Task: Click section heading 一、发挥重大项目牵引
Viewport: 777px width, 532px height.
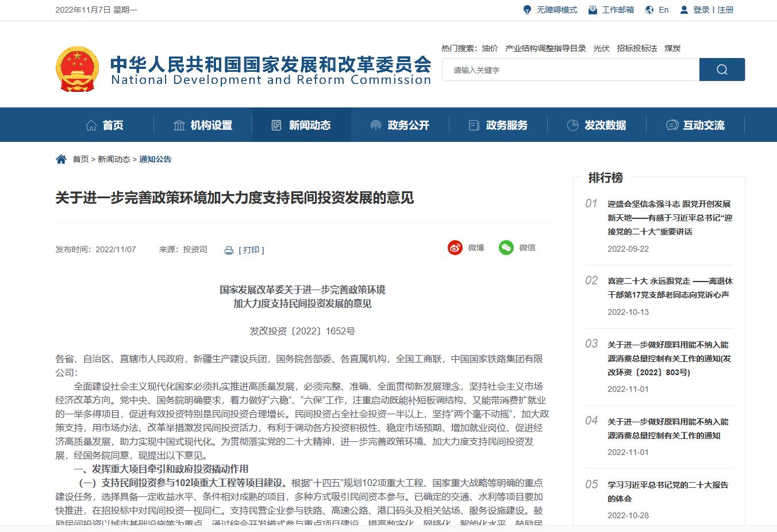Action: click(x=161, y=469)
